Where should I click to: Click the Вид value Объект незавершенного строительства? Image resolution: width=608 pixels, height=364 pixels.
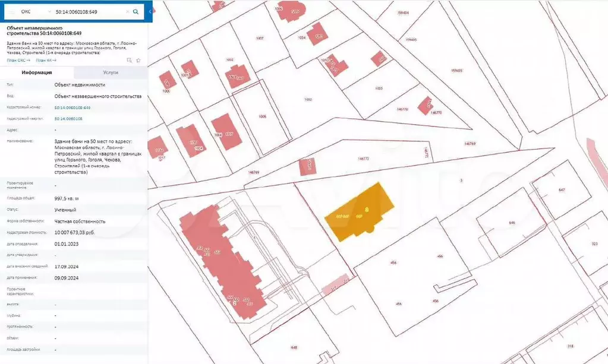[x=97, y=96]
